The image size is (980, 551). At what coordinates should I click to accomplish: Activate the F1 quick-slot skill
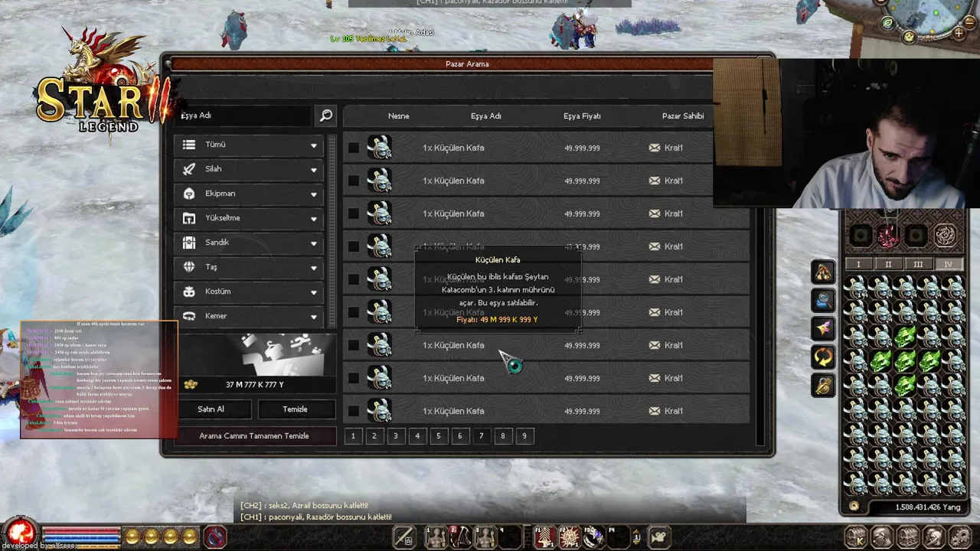coord(544,537)
